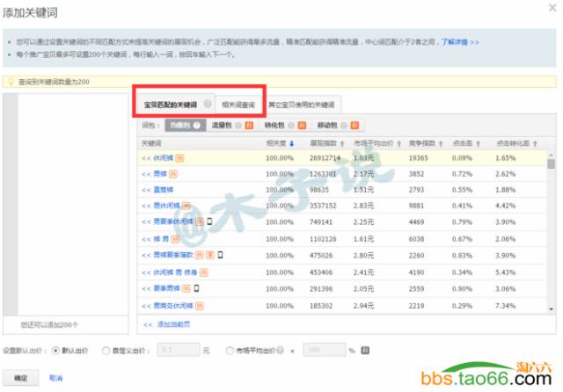563x392 pixels.
Task: Close the 添加关键词 dialog
Action: click(552, 8)
